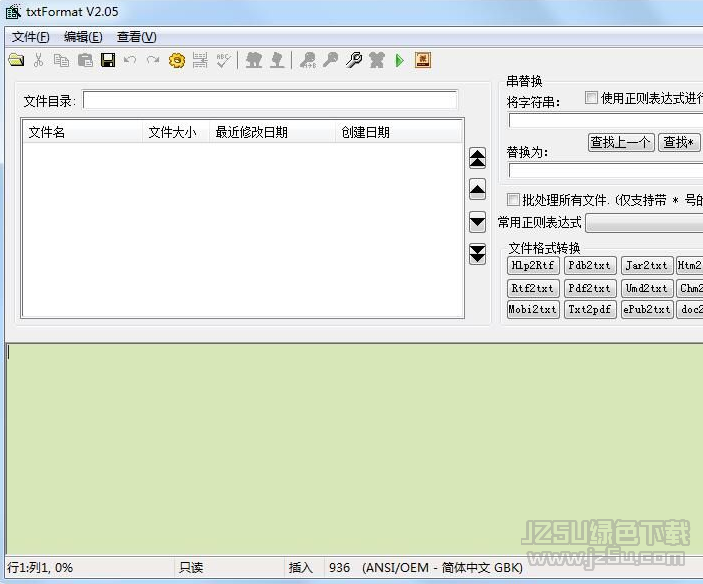The image size is (703, 584).
Task: Click the yellow gear settings icon
Action: click(177, 60)
